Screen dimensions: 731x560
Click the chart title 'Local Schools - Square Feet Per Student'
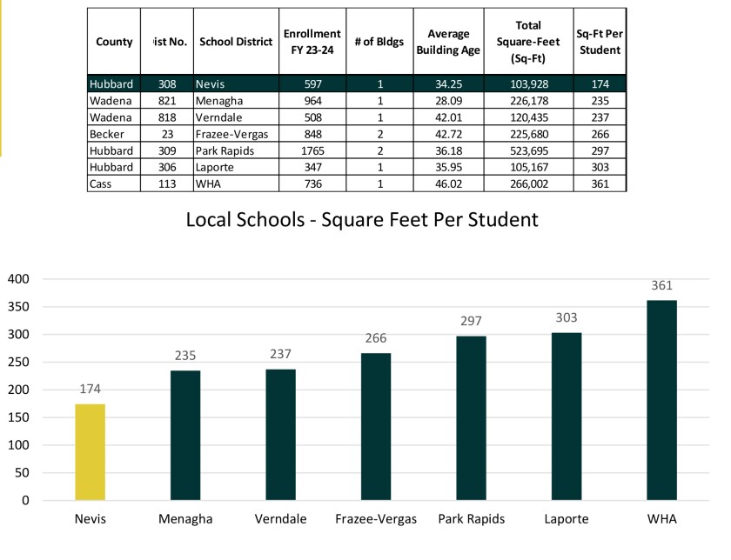click(362, 219)
